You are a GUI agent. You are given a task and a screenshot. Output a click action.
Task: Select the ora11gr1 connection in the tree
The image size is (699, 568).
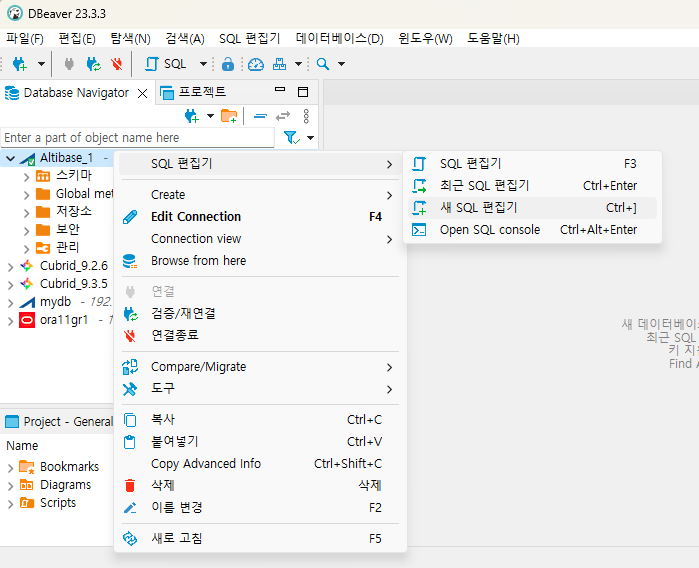[64, 320]
